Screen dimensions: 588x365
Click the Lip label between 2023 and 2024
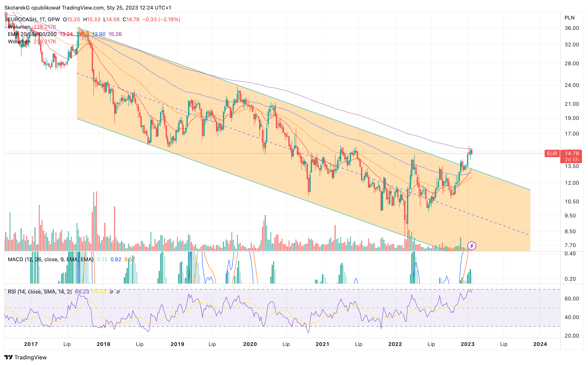(x=504, y=344)
